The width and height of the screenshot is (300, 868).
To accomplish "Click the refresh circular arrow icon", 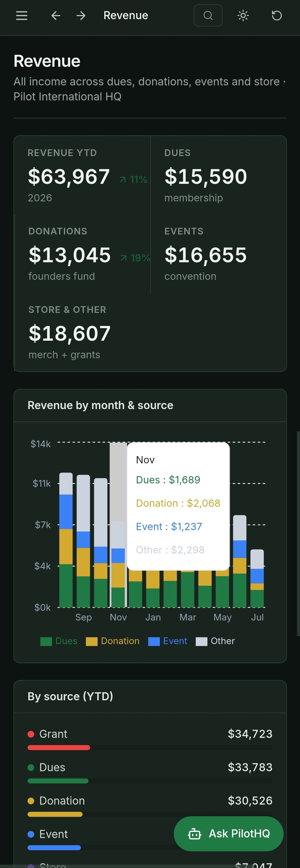I will coord(277,16).
